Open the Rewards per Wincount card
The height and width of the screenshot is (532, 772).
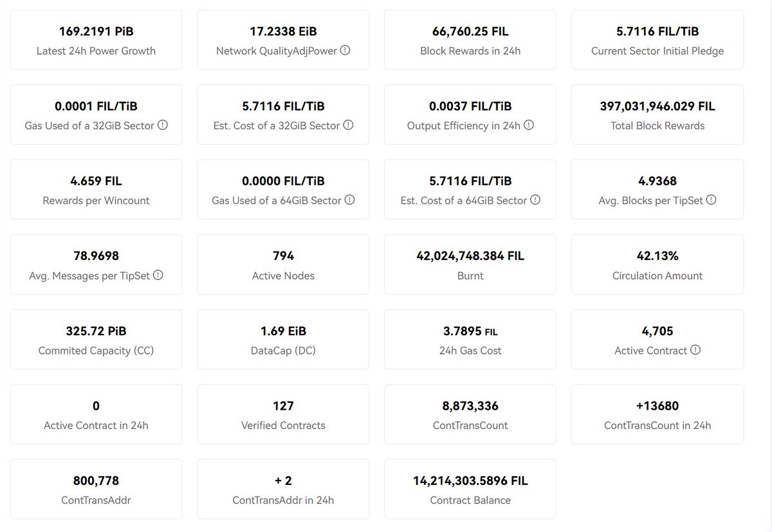(x=96, y=189)
